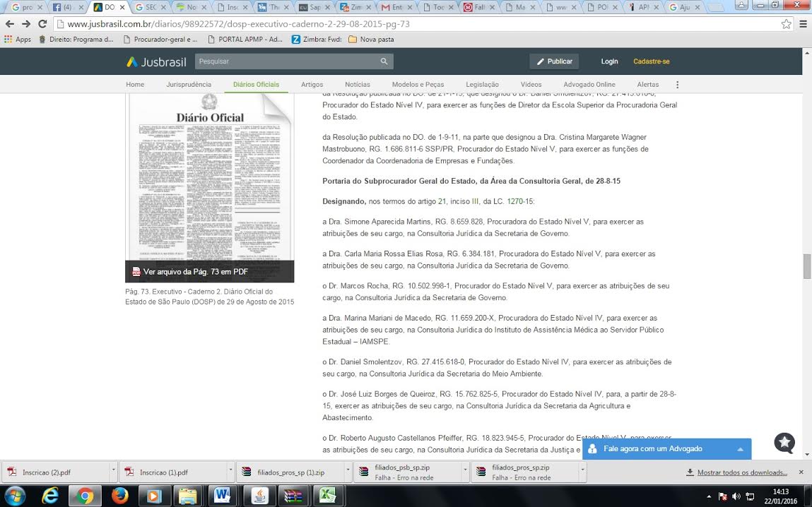This screenshot has width=812, height=507.
Task: Expand the 'Fale agora com um Advogado' chat
Action: (x=740, y=449)
